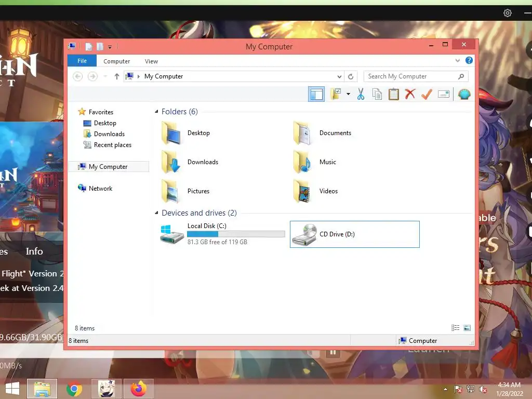The image size is (532, 399).
Task: Click the Paste clipboard icon
Action: [394, 94]
